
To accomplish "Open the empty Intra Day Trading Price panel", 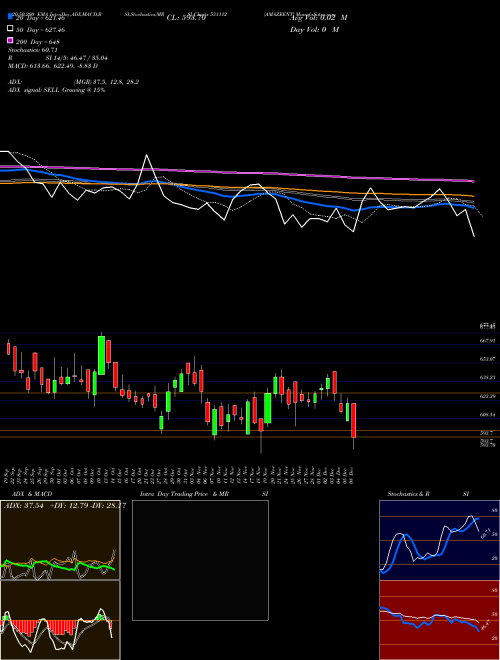I will point(200,560).
